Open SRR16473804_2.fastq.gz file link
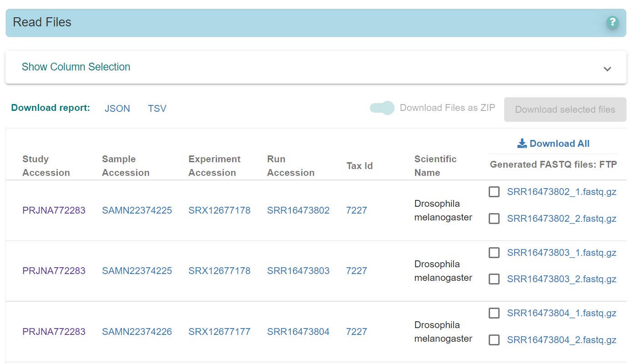This screenshot has width=632, height=364. pos(562,340)
